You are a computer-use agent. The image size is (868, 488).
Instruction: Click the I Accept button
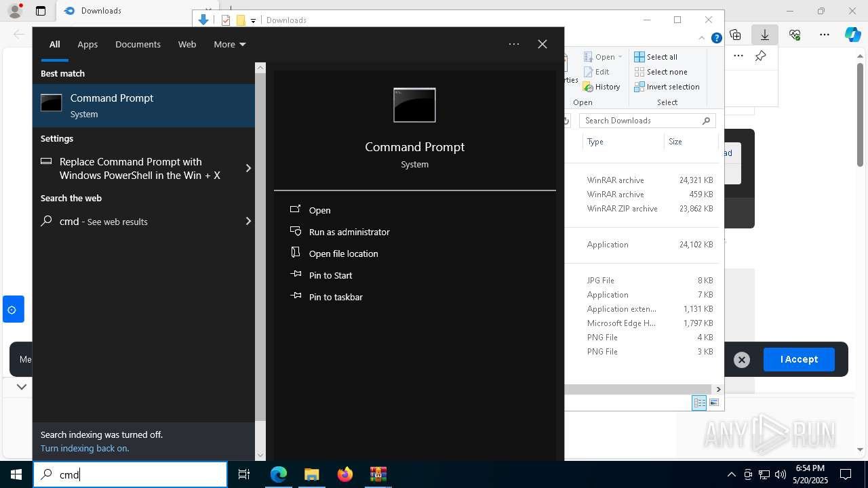799,359
